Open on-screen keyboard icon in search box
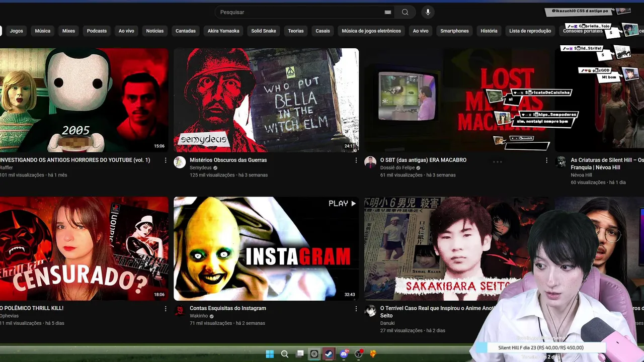This screenshot has width=644, height=362. 388,12
